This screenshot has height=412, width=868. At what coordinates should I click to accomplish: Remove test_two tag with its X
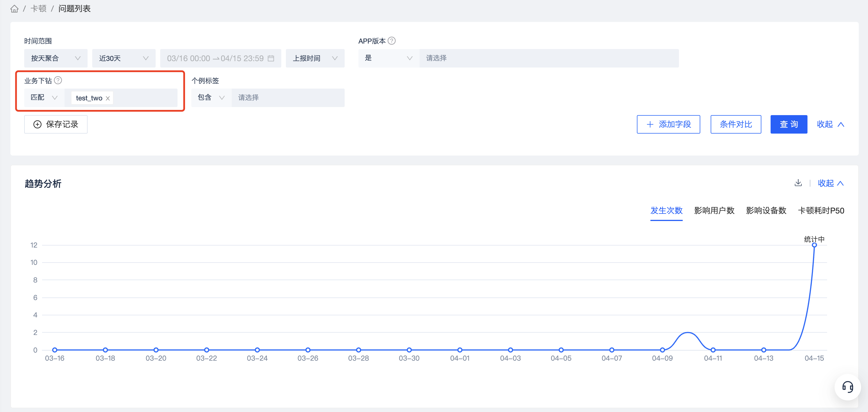pyautogui.click(x=108, y=98)
